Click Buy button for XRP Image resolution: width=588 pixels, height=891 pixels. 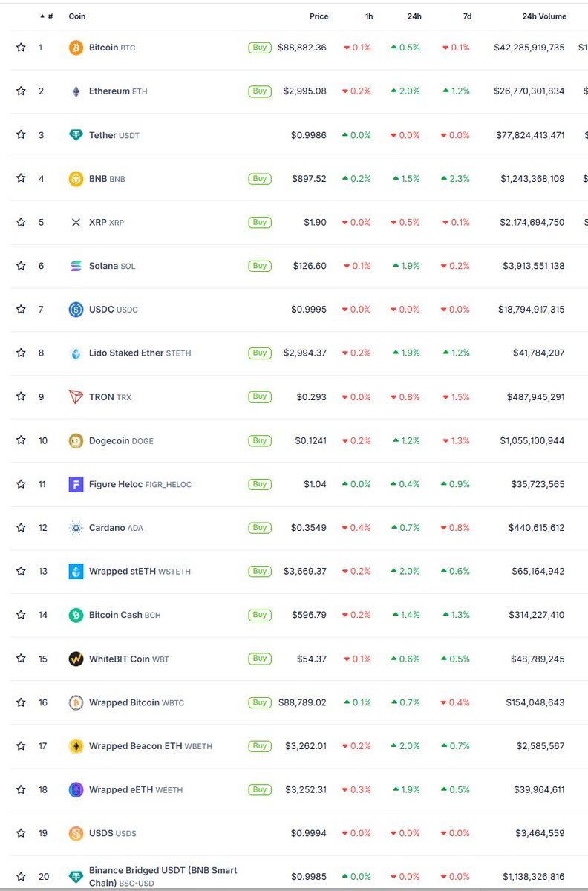tap(260, 222)
